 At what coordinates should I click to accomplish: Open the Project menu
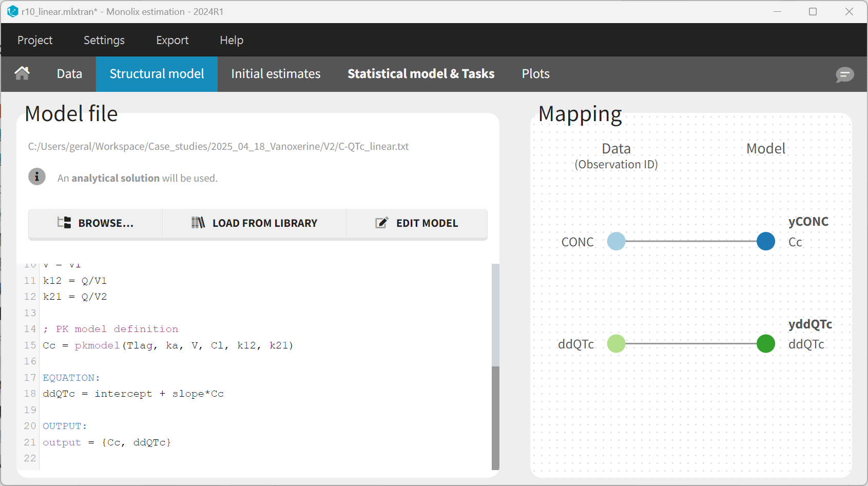click(x=35, y=40)
